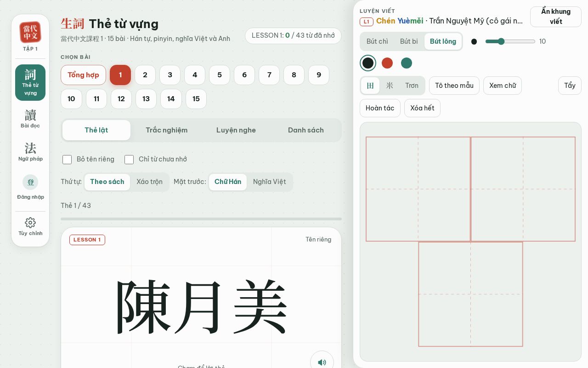
Task: Choose lesson 15
Action: tap(196, 99)
